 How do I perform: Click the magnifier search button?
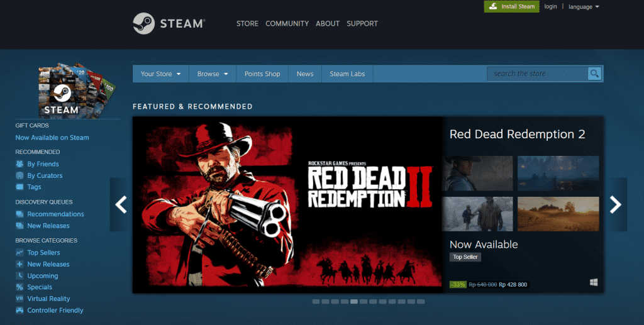(x=594, y=74)
